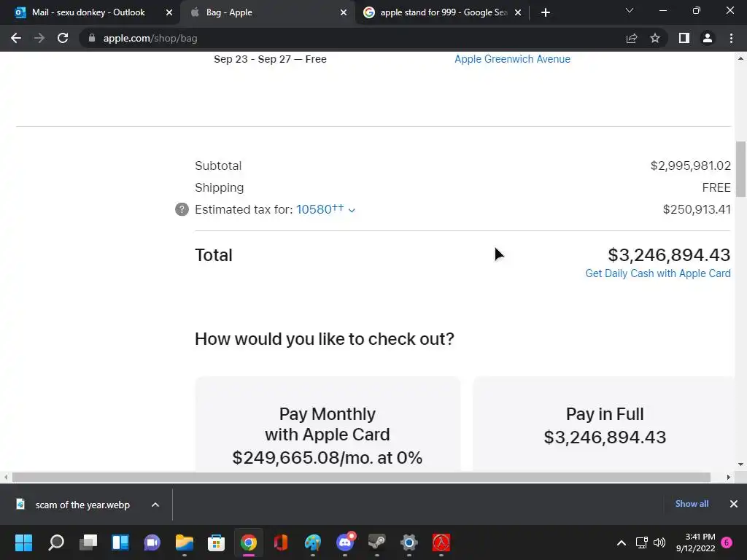This screenshot has height=560, width=747.
Task: Click the estimated tax help icon
Action: click(x=182, y=209)
